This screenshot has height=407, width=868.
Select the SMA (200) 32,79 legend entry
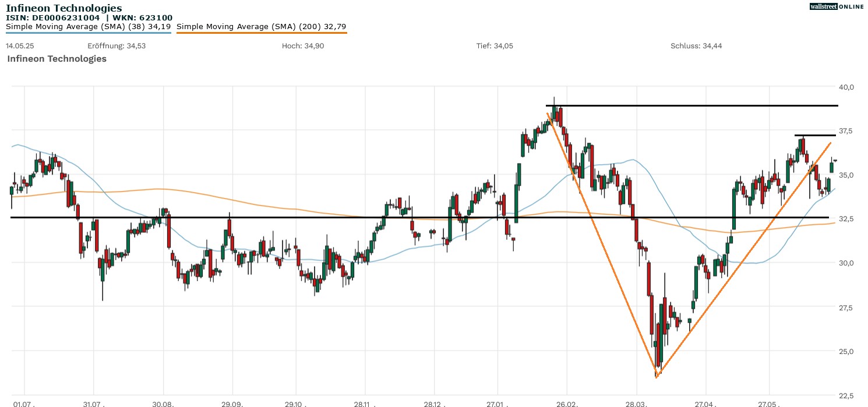[261, 26]
